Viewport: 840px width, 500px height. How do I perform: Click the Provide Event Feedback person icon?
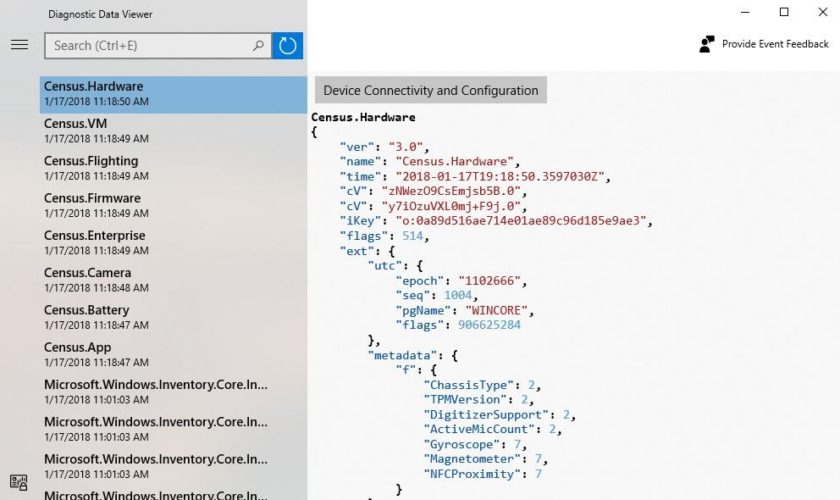pyautogui.click(x=707, y=44)
